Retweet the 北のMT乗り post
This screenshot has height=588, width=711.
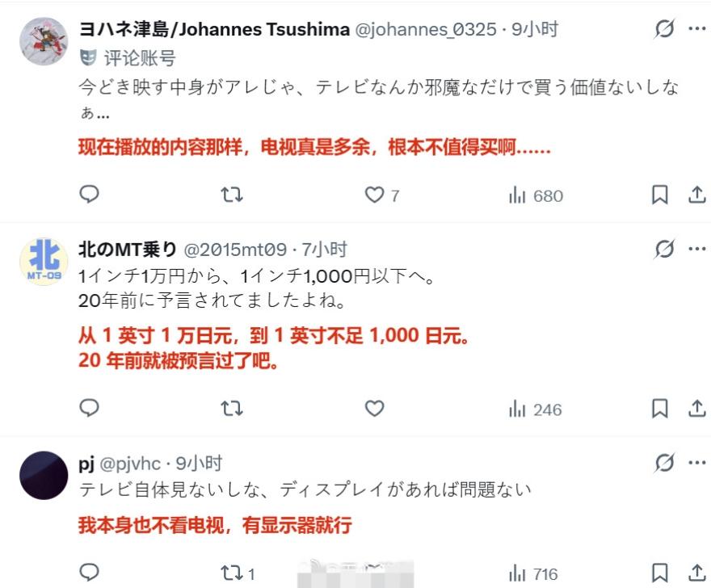pos(232,409)
